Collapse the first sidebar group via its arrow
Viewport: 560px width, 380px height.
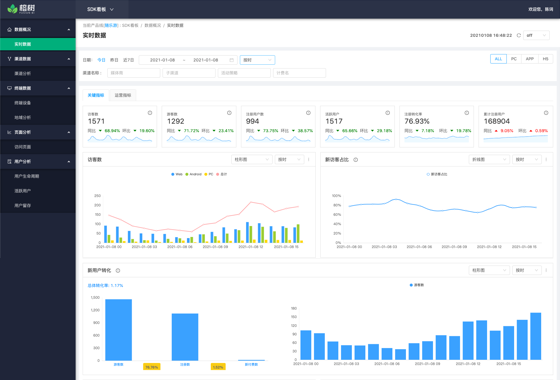pos(69,30)
